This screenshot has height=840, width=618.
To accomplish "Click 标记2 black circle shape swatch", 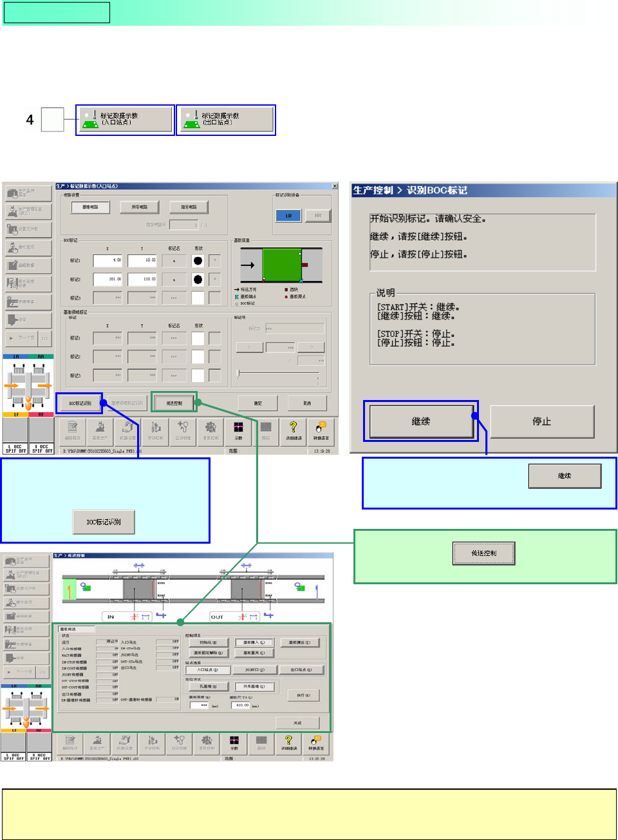I will 198,279.
